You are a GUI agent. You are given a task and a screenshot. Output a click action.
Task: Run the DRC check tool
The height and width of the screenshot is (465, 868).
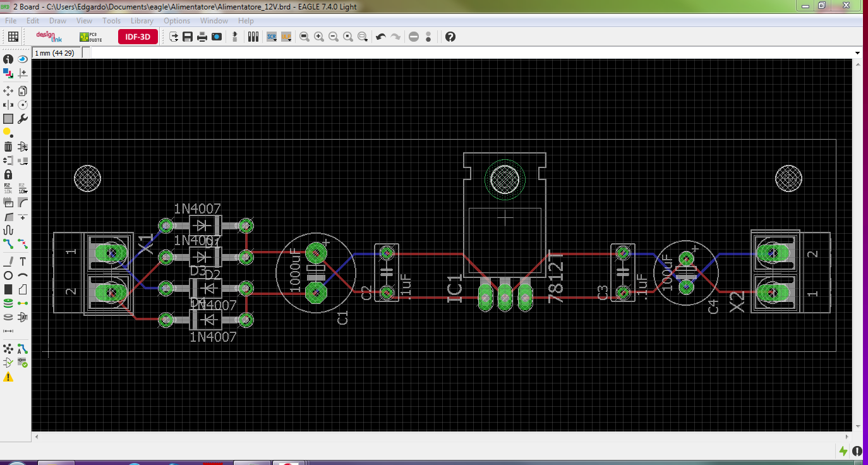(x=23, y=363)
